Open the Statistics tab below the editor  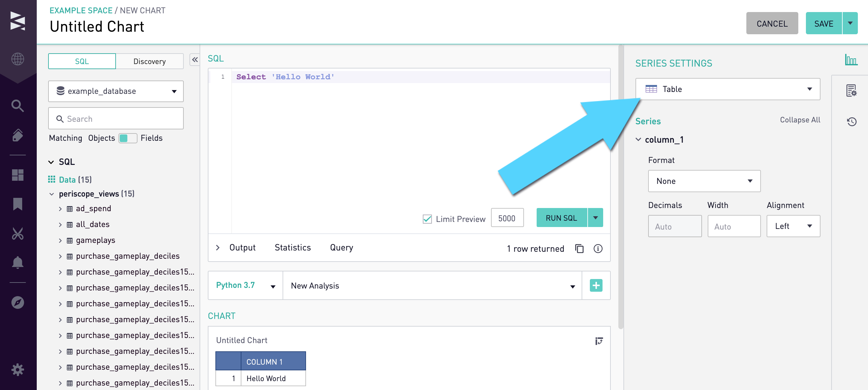292,247
